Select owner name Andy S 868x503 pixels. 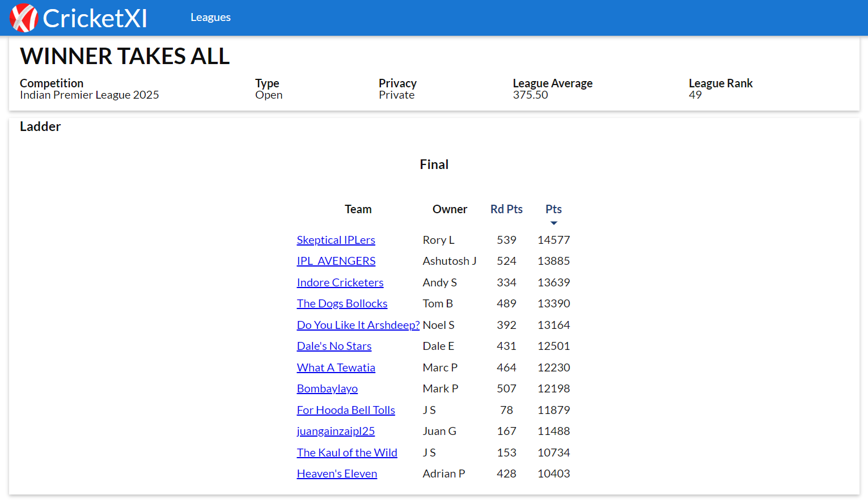(x=439, y=282)
